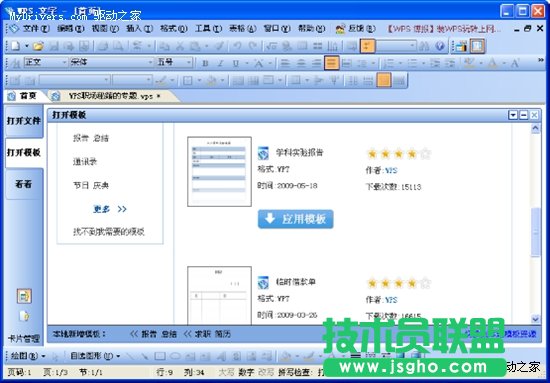This screenshot has height=383, width=550.
Task: Click the Underline formatting icon
Action: 236,63
